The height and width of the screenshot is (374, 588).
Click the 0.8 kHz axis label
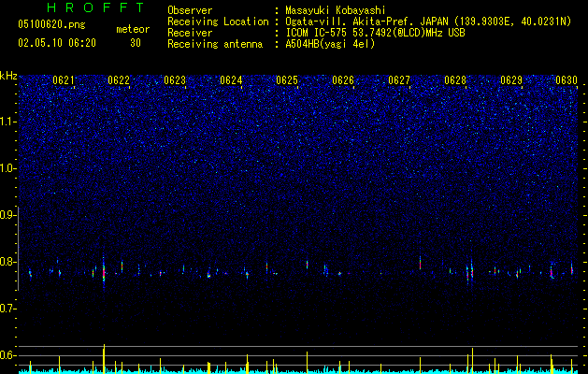(x=7, y=262)
